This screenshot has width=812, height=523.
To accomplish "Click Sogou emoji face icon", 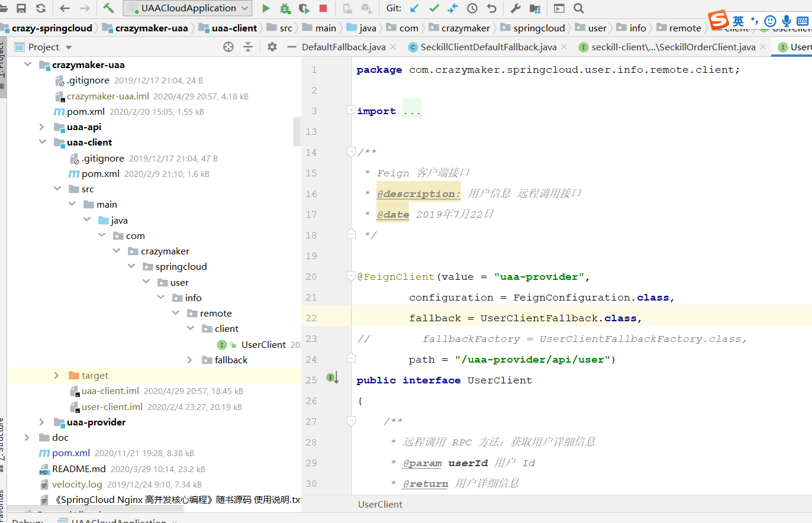I will click(770, 20).
